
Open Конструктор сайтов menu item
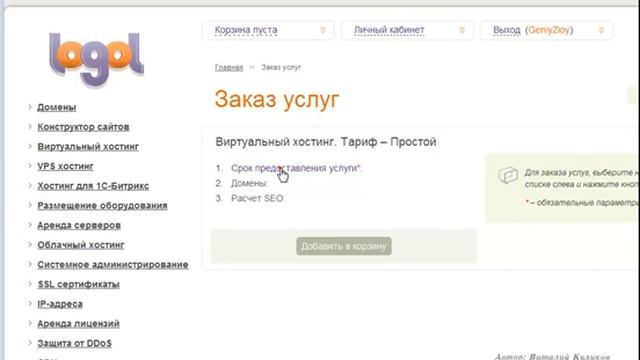pos(83,127)
